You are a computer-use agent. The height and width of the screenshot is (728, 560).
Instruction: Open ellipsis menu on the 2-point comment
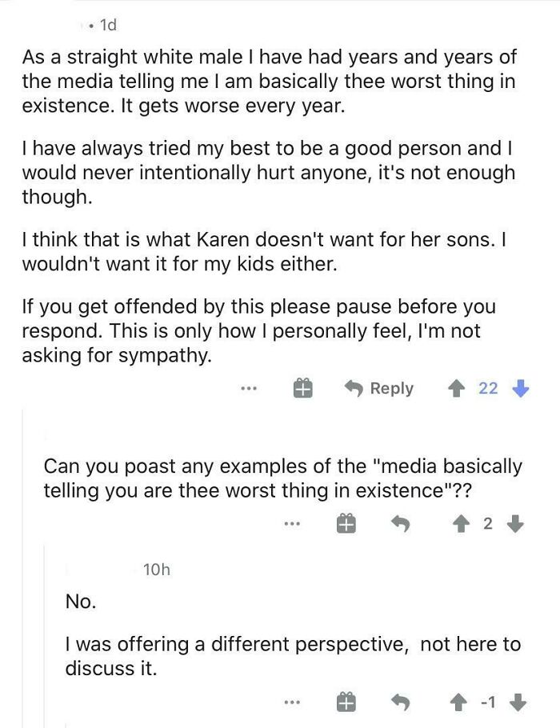293,525
